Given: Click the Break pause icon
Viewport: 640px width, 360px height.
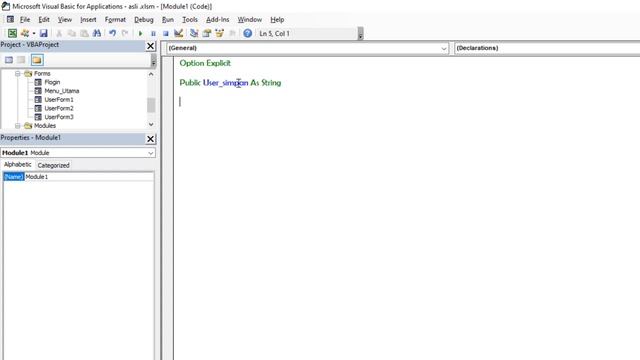Looking at the screenshot, I should tap(153, 33).
